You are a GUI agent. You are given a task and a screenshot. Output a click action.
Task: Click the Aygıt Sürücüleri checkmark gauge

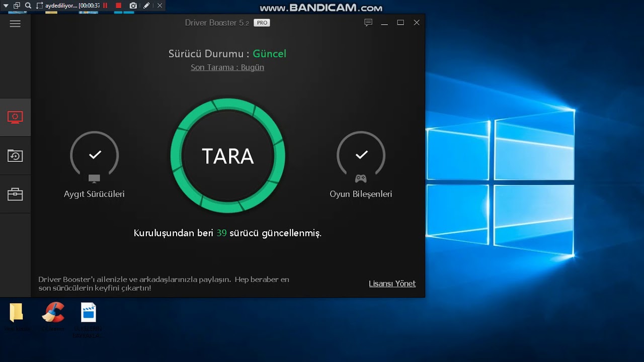tap(95, 155)
